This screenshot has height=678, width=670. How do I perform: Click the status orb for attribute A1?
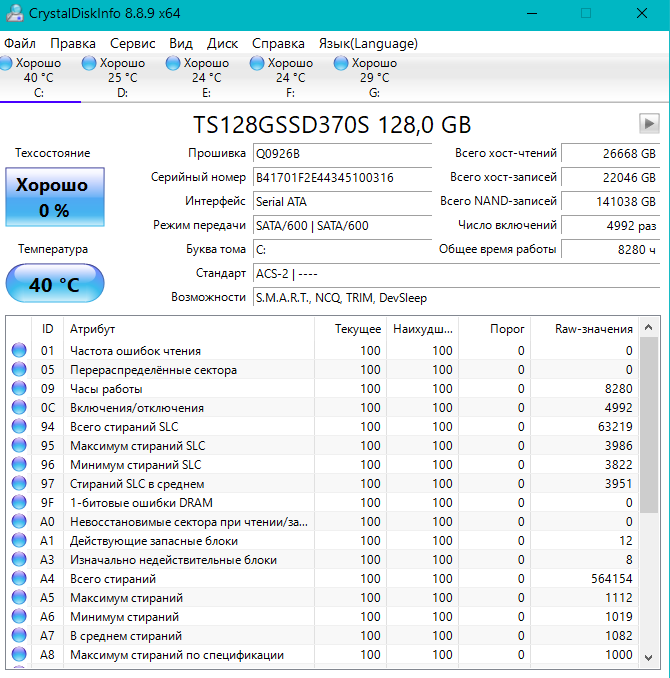click(x=19, y=540)
